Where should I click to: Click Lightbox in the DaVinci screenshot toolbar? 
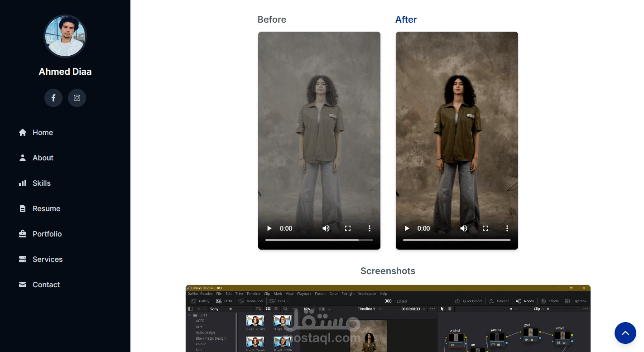(x=576, y=301)
